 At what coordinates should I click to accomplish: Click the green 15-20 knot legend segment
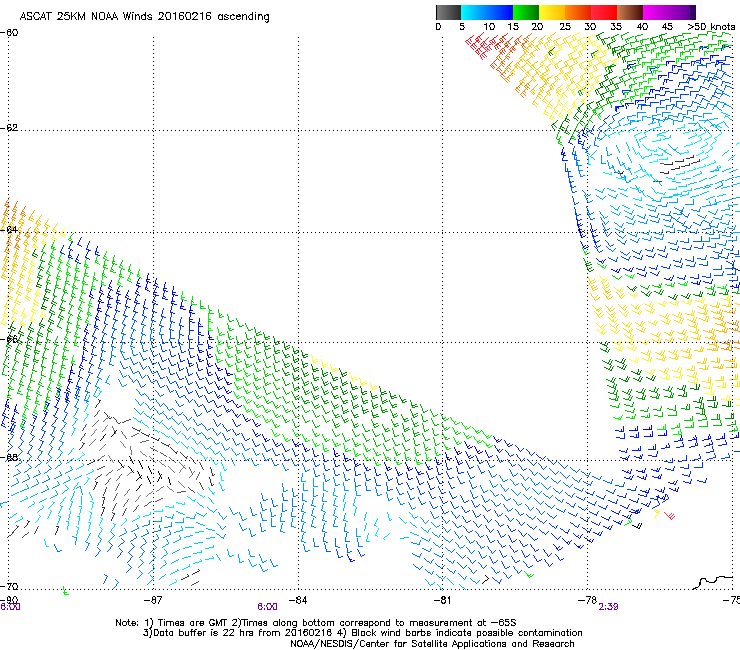tap(526, 12)
